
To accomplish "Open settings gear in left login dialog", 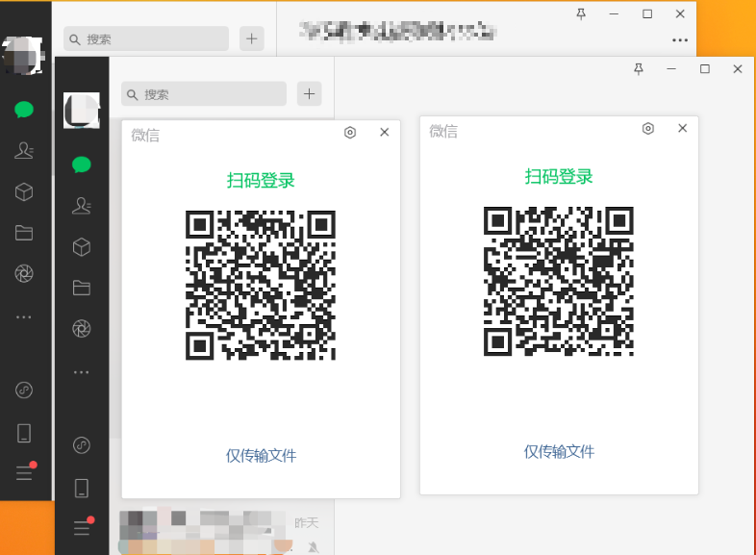I will coord(350,132).
